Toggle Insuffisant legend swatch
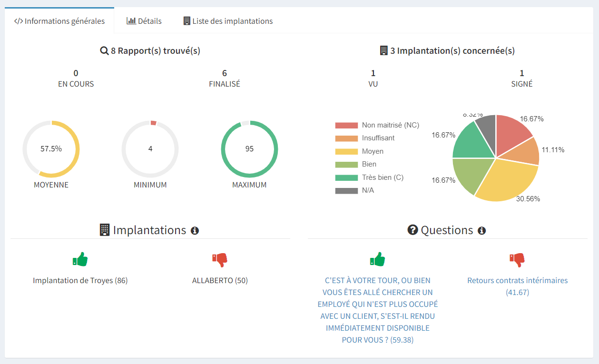Image resolution: width=599 pixels, height=364 pixels. (x=346, y=138)
